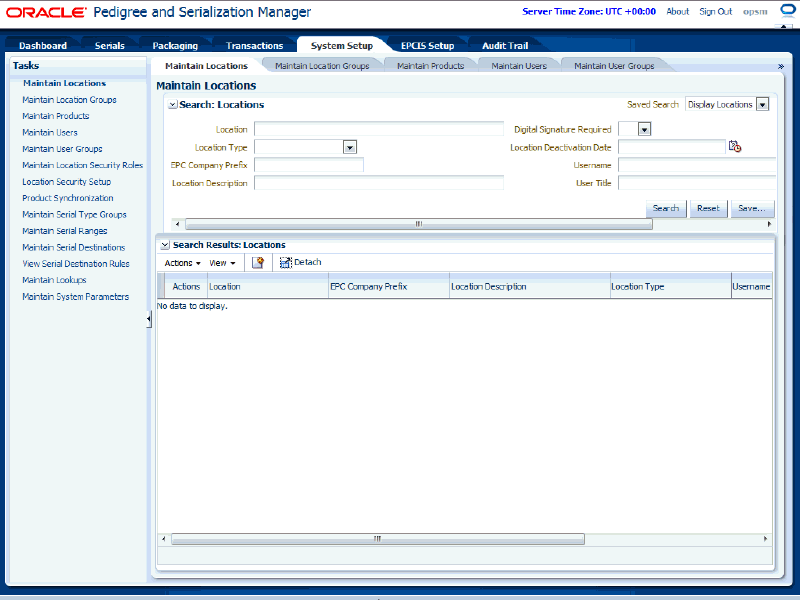
Task: Click the User Title input field
Action: [x=697, y=183]
